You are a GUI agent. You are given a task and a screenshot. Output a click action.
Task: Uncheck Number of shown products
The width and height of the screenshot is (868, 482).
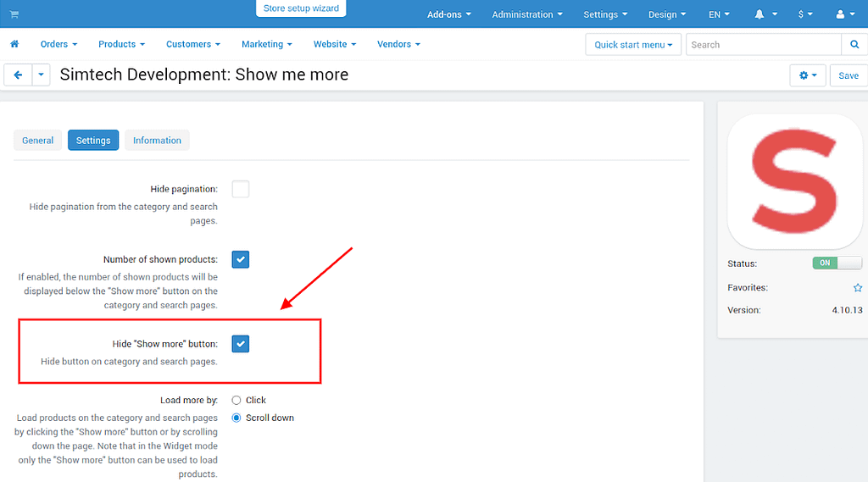point(240,259)
